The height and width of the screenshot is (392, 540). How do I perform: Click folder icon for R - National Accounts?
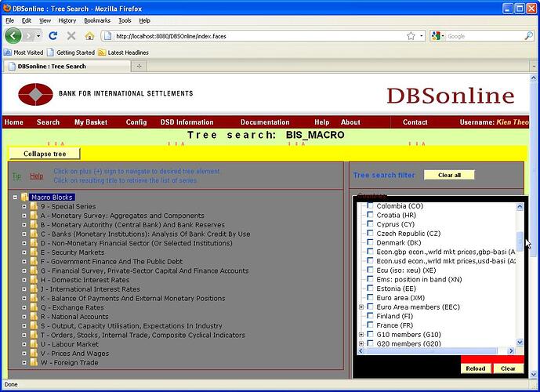coord(34,317)
